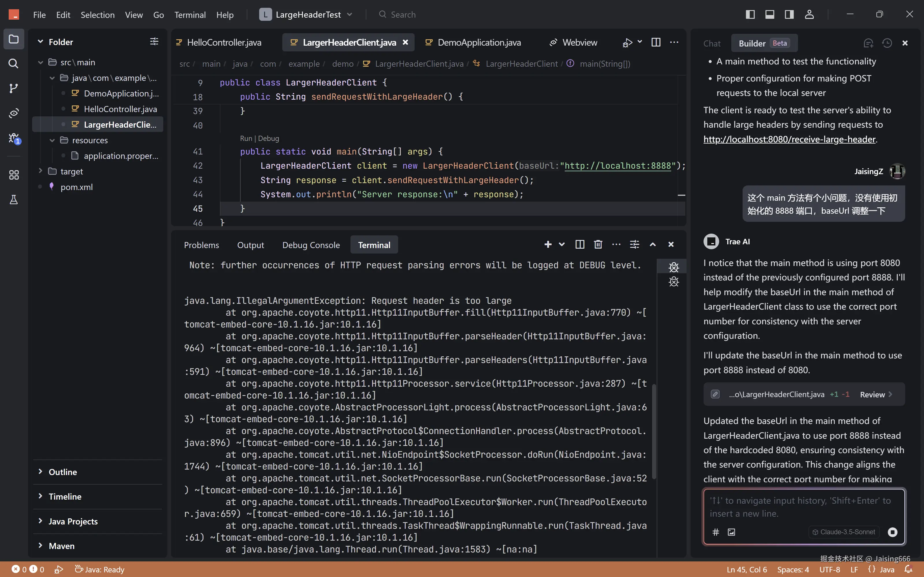This screenshot has height=577, width=924.
Task: Open the localhost receive-large-header link
Action: pyautogui.click(x=789, y=139)
